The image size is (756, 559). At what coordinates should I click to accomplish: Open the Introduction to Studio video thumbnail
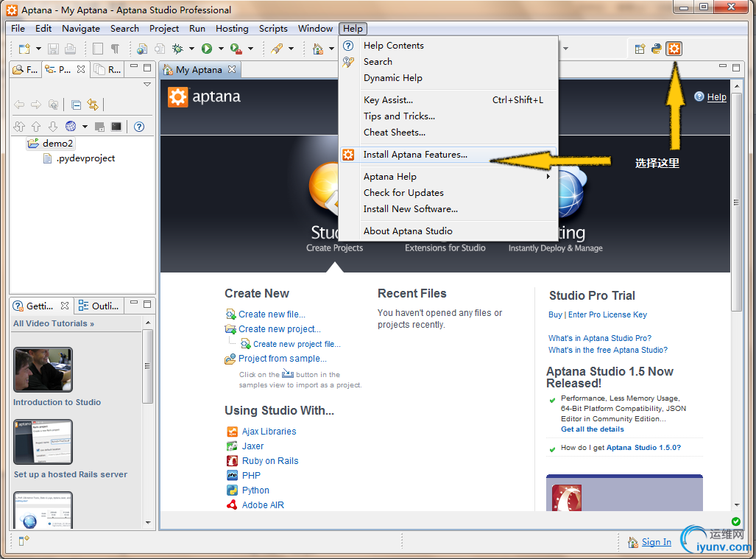43,370
